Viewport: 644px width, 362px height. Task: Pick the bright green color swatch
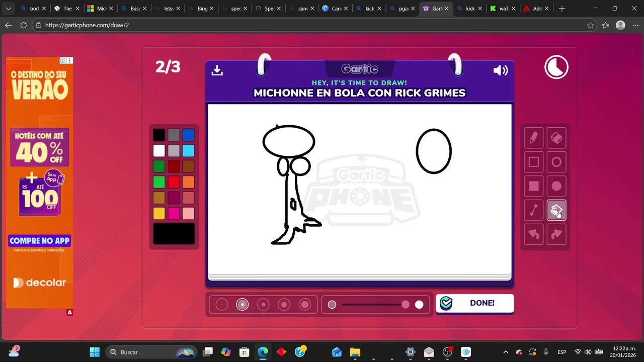(x=159, y=182)
